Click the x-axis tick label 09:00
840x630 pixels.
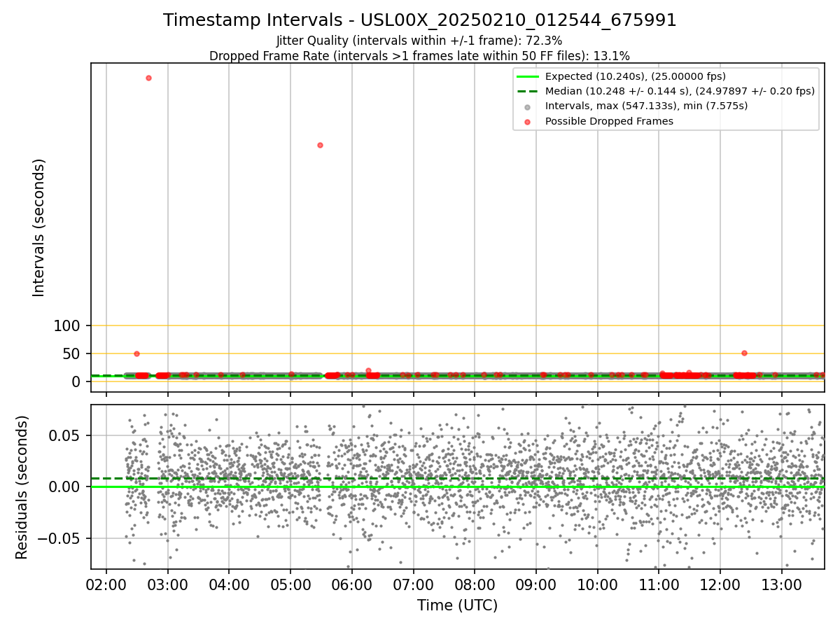(536, 585)
